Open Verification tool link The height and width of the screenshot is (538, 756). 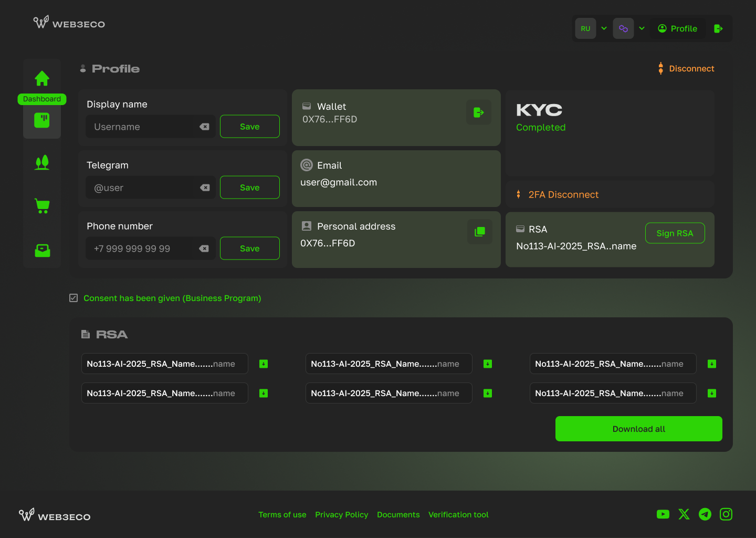458,514
